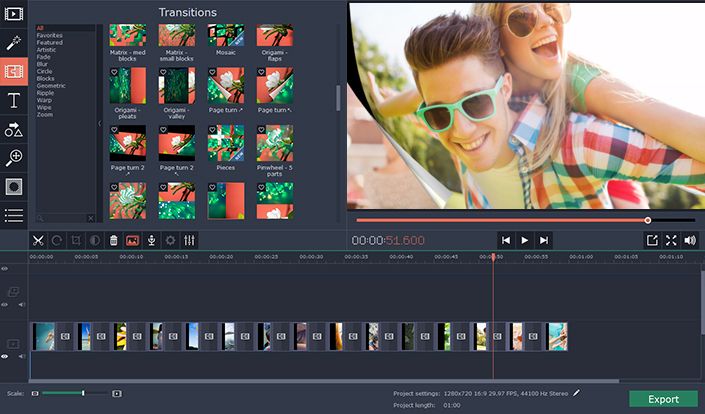Select the Favorites transitions category

pyautogui.click(x=50, y=35)
